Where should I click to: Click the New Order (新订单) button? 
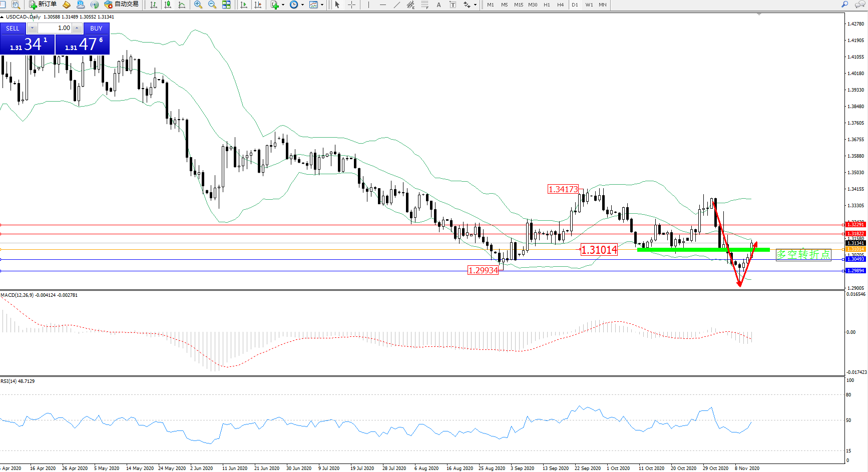tap(43, 5)
